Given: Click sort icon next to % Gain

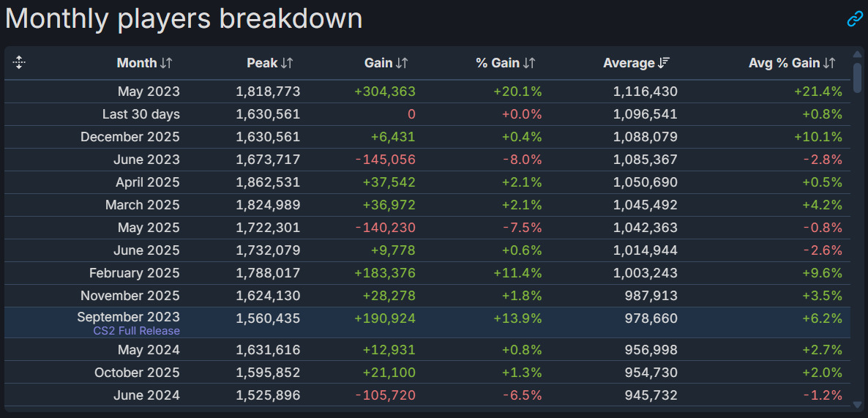Looking at the screenshot, I should pos(529,63).
